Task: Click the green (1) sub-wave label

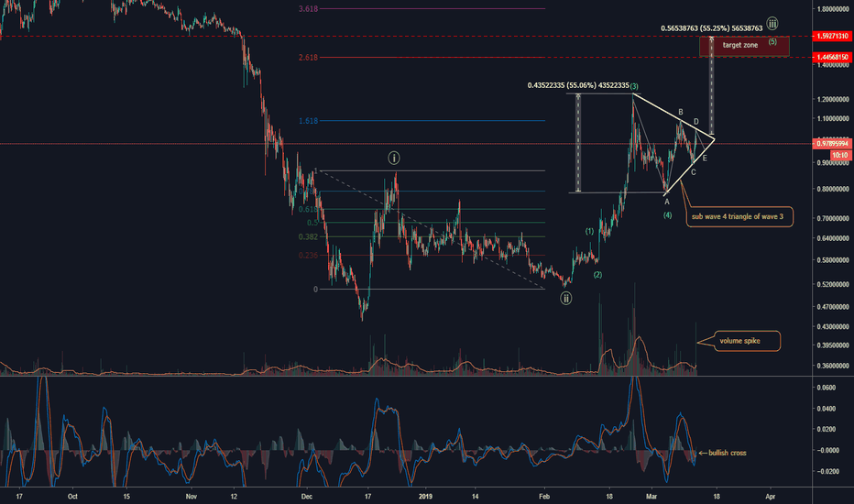Action: tap(589, 232)
